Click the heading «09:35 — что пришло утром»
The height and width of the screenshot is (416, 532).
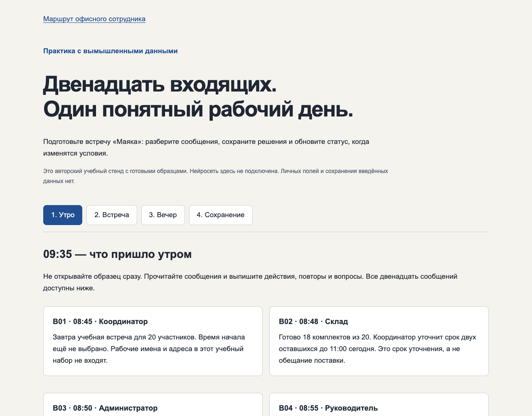click(118, 254)
